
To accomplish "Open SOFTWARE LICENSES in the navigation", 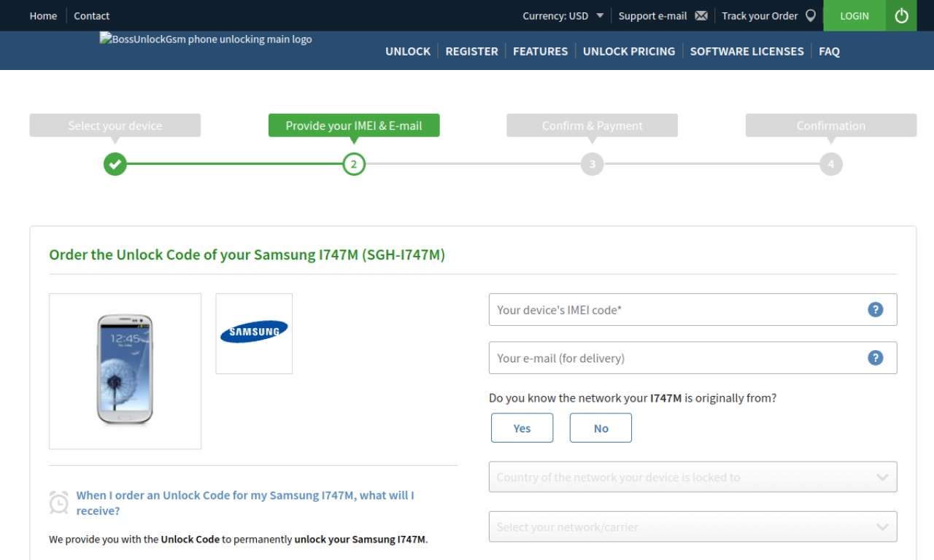I will 746,51.
